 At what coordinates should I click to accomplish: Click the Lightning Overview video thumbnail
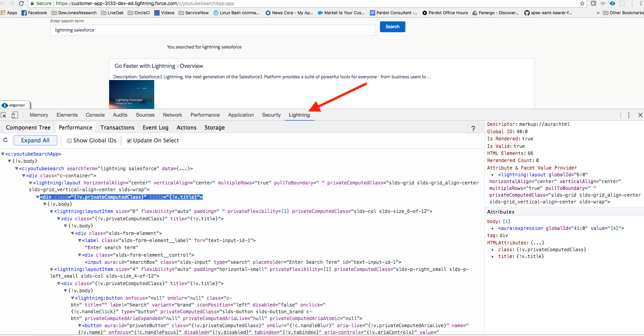(x=132, y=95)
